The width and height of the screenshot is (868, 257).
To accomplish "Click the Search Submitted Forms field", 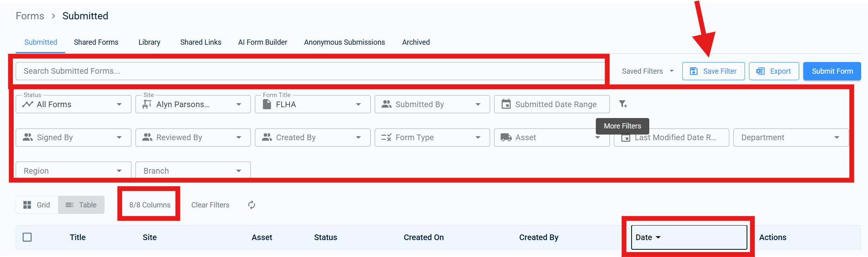I will click(x=310, y=71).
